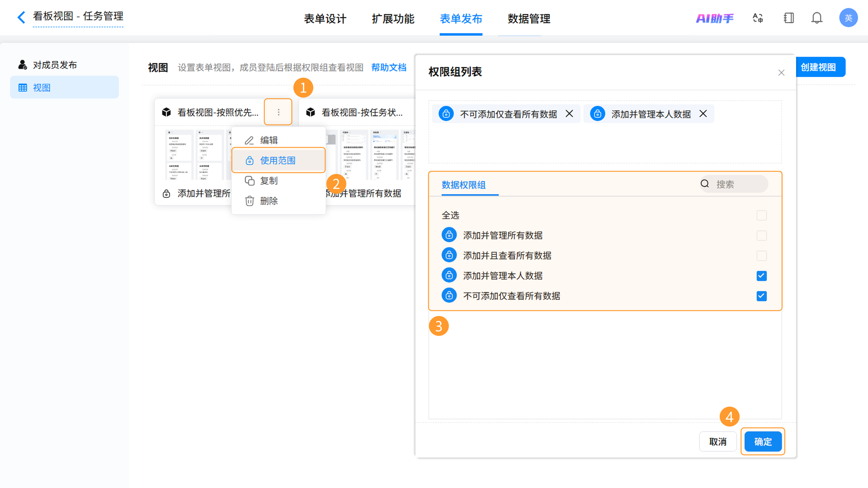Switch to 数据管理 tab
Viewport: 868px width, 488px height.
tap(529, 19)
